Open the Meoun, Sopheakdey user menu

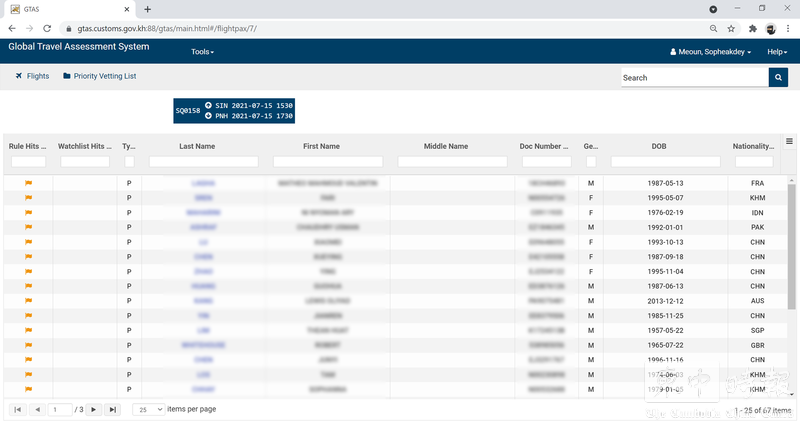[x=710, y=51]
